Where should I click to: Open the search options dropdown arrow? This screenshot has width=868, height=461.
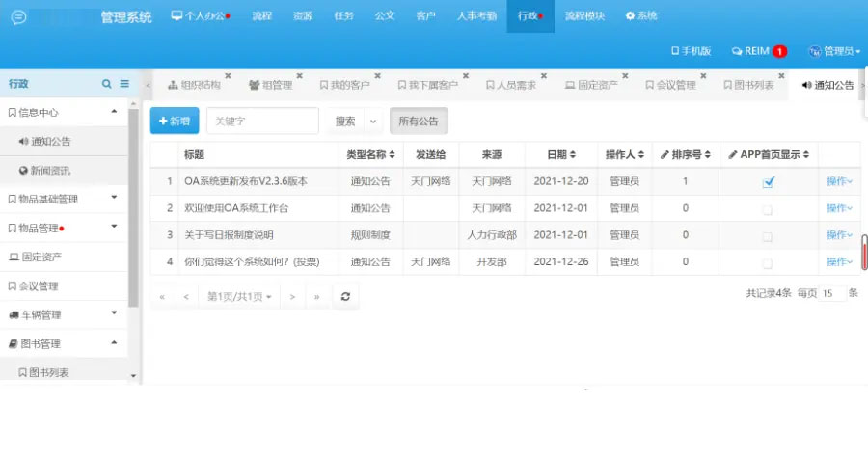[x=373, y=122]
